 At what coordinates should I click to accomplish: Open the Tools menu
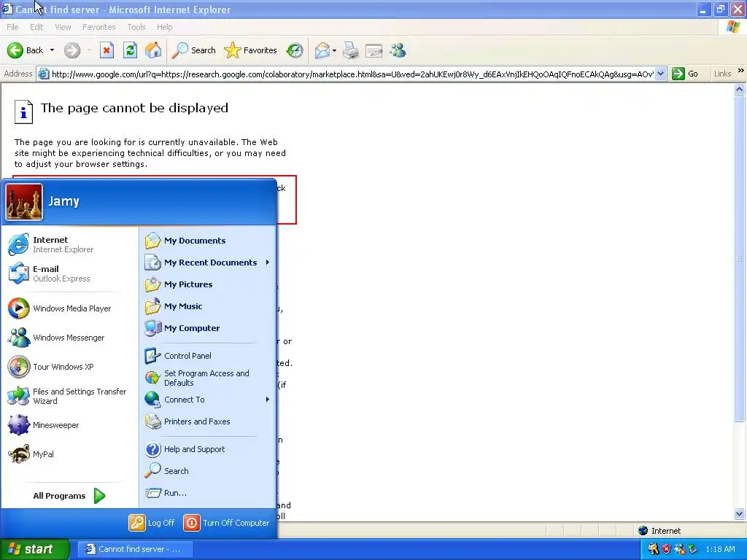136,27
